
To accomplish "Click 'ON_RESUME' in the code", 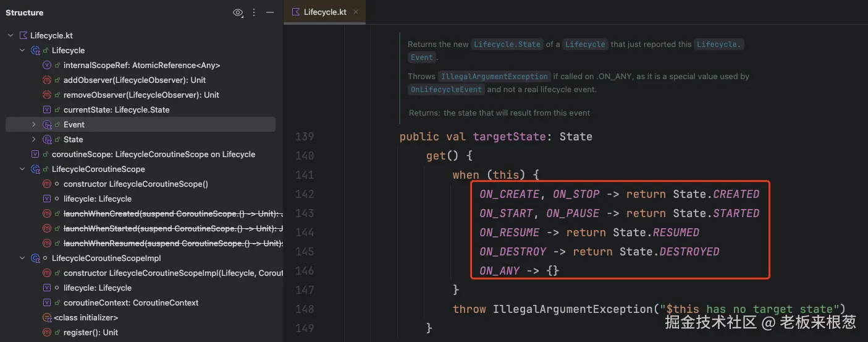I will coord(510,233).
